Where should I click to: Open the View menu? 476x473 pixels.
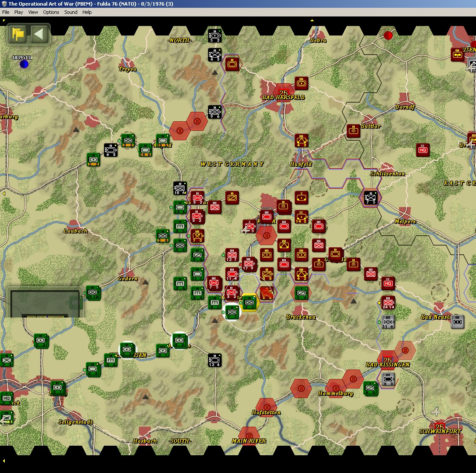[33, 12]
